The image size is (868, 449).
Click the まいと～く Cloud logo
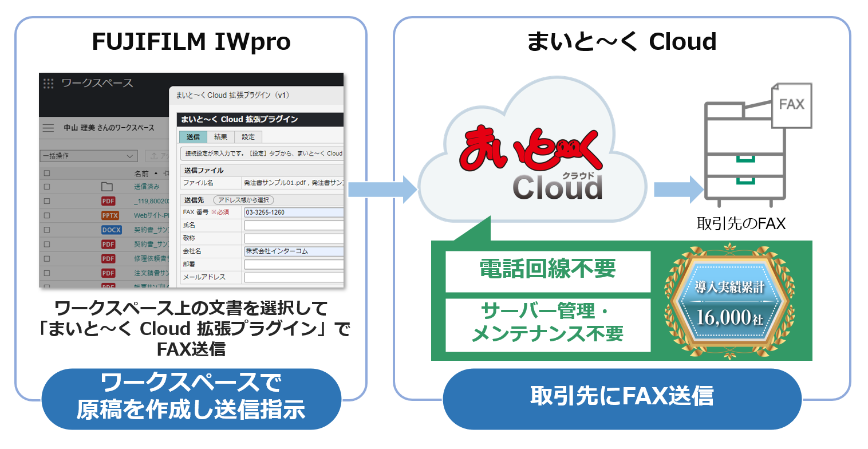532,166
